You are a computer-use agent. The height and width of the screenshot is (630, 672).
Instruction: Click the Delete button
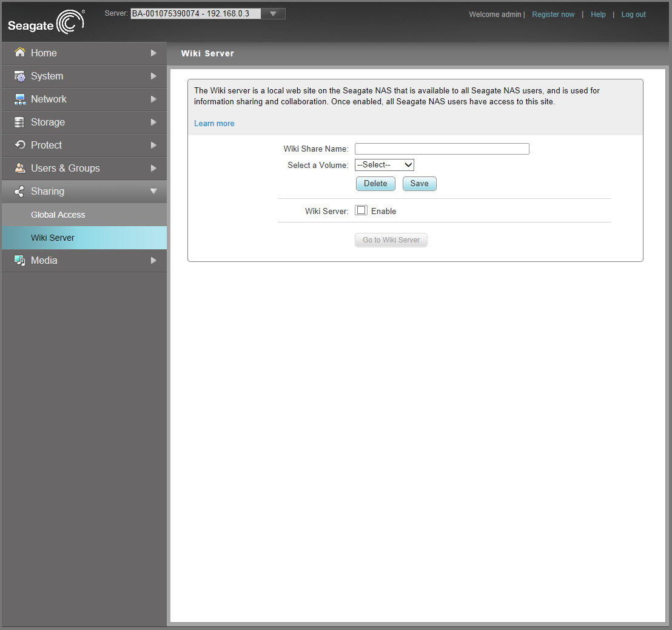point(375,184)
